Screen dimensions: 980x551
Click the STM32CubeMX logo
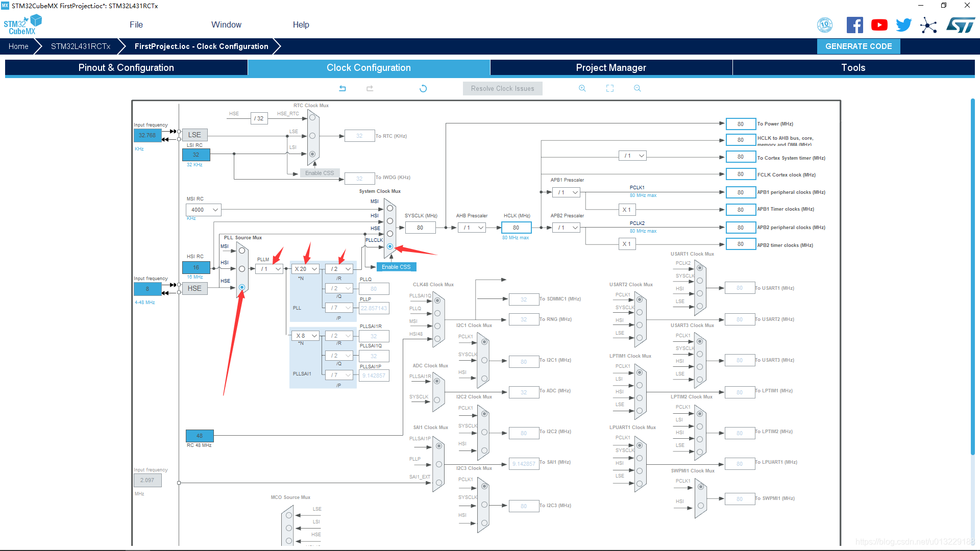coord(22,24)
